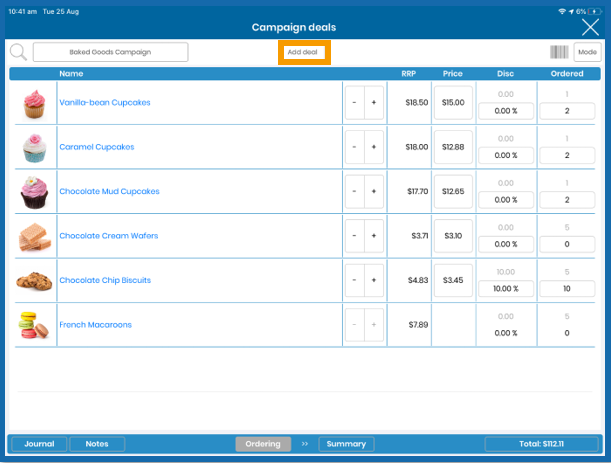
Task: Open the Notes tab
Action: click(97, 444)
